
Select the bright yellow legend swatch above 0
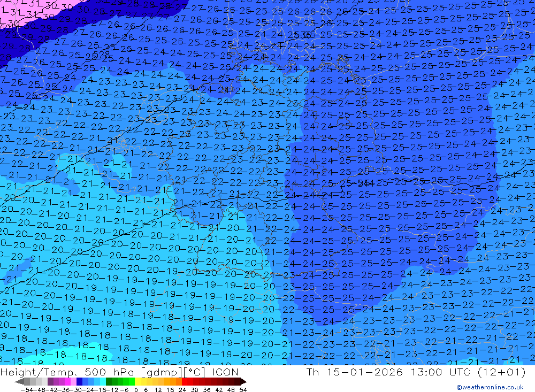137,382
